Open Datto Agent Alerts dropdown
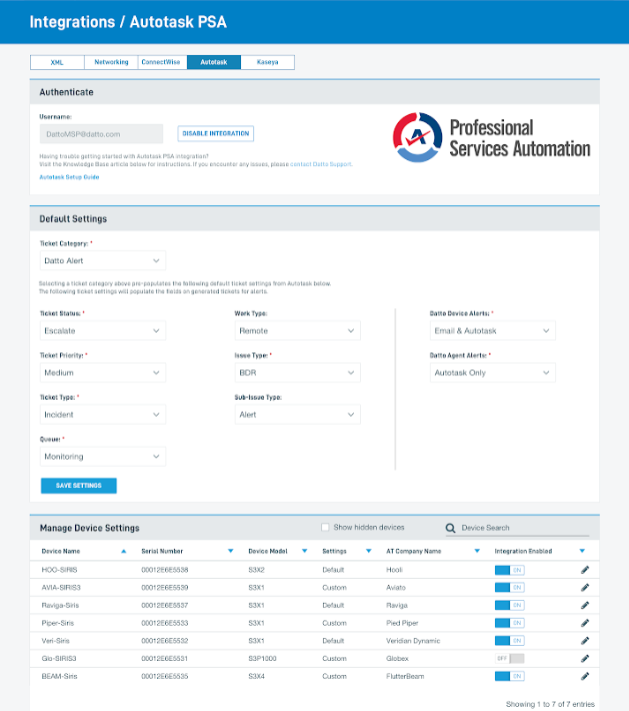629x711 pixels. (x=492, y=373)
